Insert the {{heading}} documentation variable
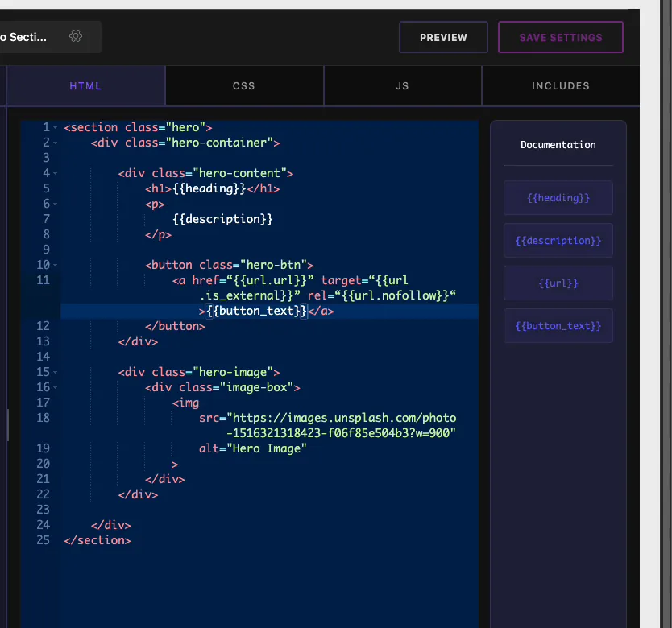The width and height of the screenshot is (672, 628). (558, 198)
